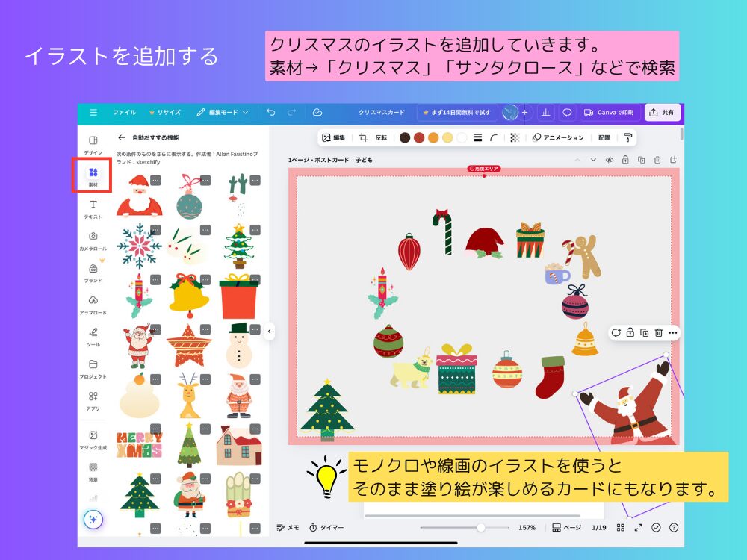The width and height of the screenshot is (747, 560).
Task: Click the 共有 (Share) button
Action: [x=662, y=112]
